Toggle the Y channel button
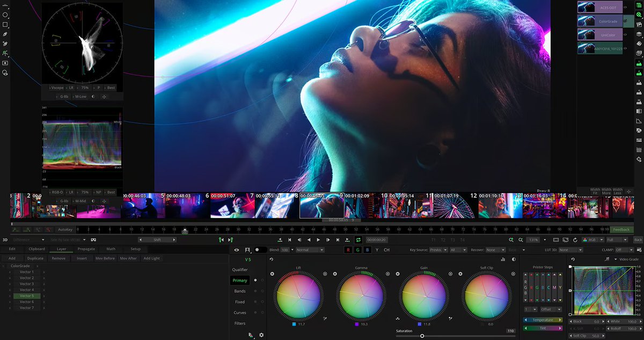The image size is (644, 340). [377, 250]
